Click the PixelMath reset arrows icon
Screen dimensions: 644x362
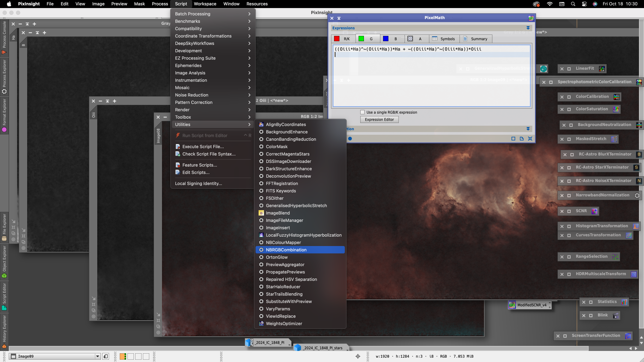point(530,139)
